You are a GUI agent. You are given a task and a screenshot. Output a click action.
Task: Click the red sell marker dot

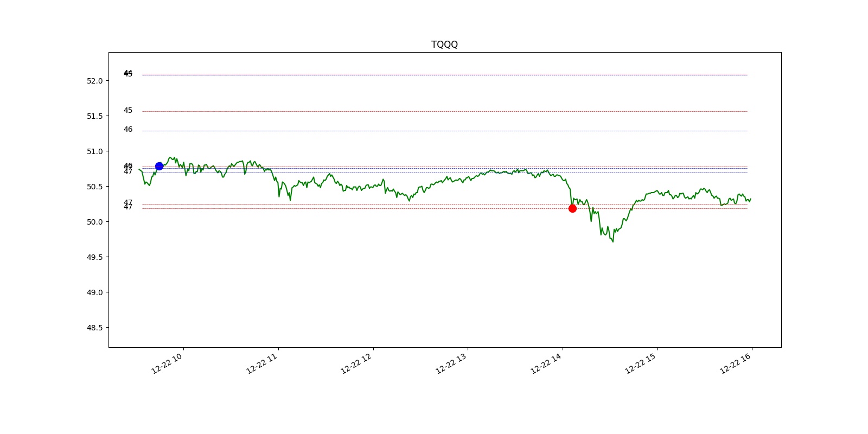[572, 208]
